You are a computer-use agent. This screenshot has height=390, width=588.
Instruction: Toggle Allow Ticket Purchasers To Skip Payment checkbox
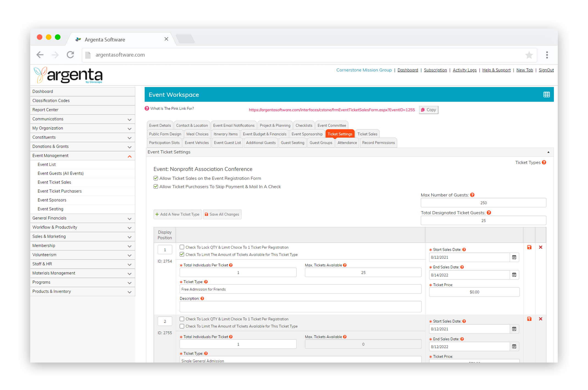coord(156,186)
